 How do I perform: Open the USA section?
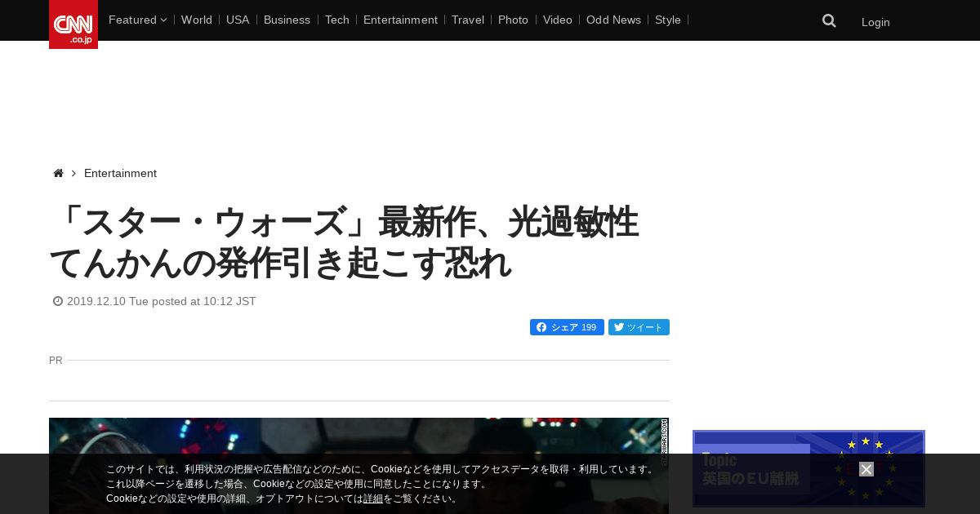tap(238, 20)
